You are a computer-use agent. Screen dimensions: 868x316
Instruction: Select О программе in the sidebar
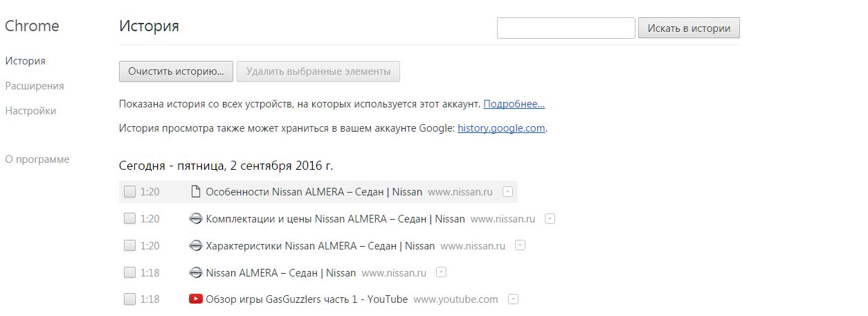pos(37,159)
